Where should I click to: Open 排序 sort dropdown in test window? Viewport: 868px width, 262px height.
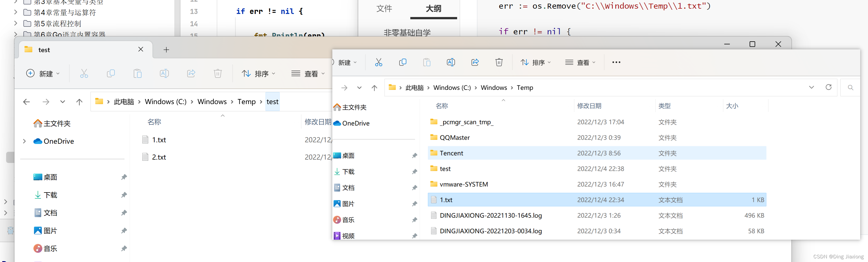click(x=259, y=74)
